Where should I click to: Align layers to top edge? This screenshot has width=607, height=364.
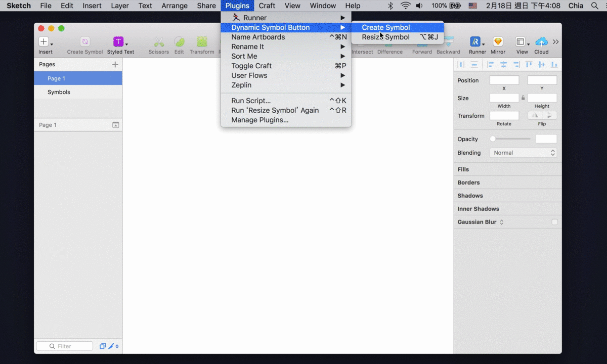point(529,65)
